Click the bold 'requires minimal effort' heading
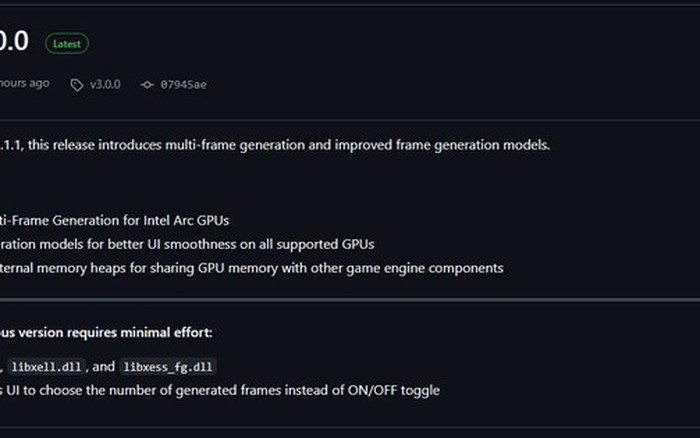 click(x=106, y=332)
